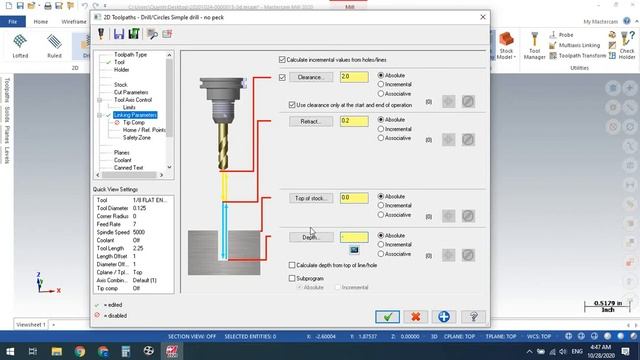Screen dimensions: 640x360
Task: Open Tool Manager in ribbon
Action: (x=534, y=46)
